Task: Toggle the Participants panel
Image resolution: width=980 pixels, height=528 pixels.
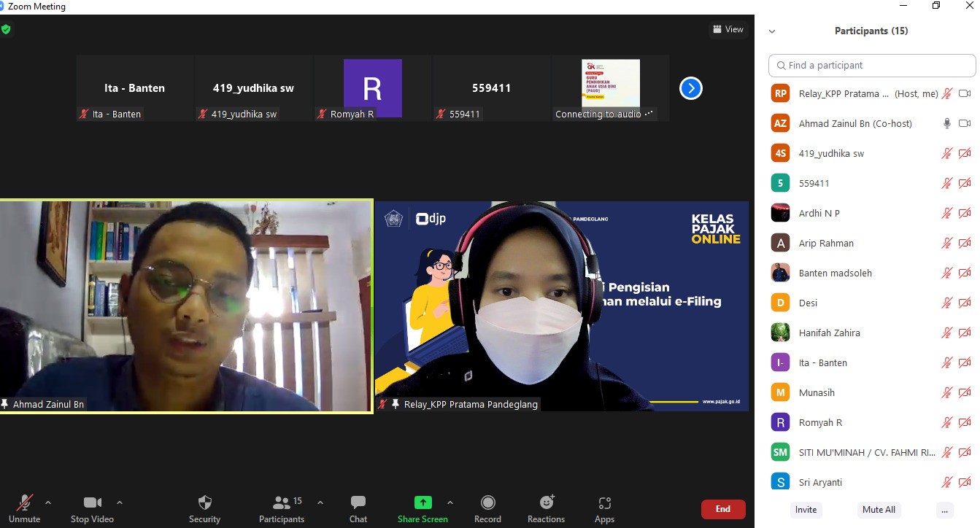Action: (x=282, y=503)
